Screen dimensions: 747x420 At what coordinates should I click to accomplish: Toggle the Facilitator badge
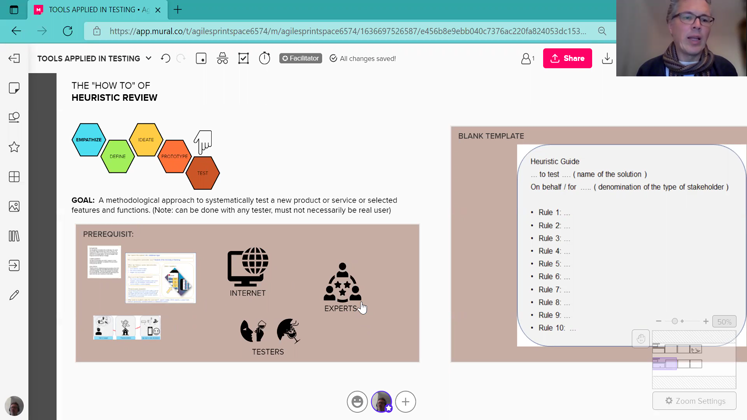pyautogui.click(x=301, y=58)
